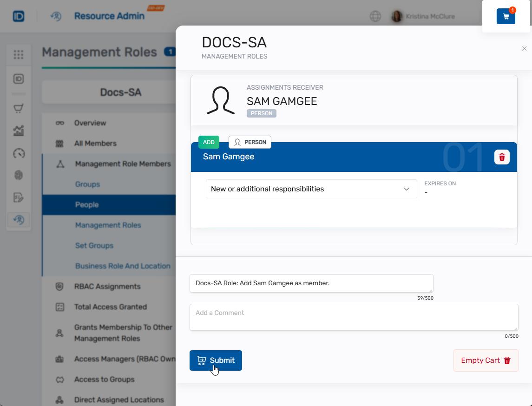This screenshot has width=532, height=406.
Task: Open Kristina McClure user menu
Action: pyautogui.click(x=423, y=16)
